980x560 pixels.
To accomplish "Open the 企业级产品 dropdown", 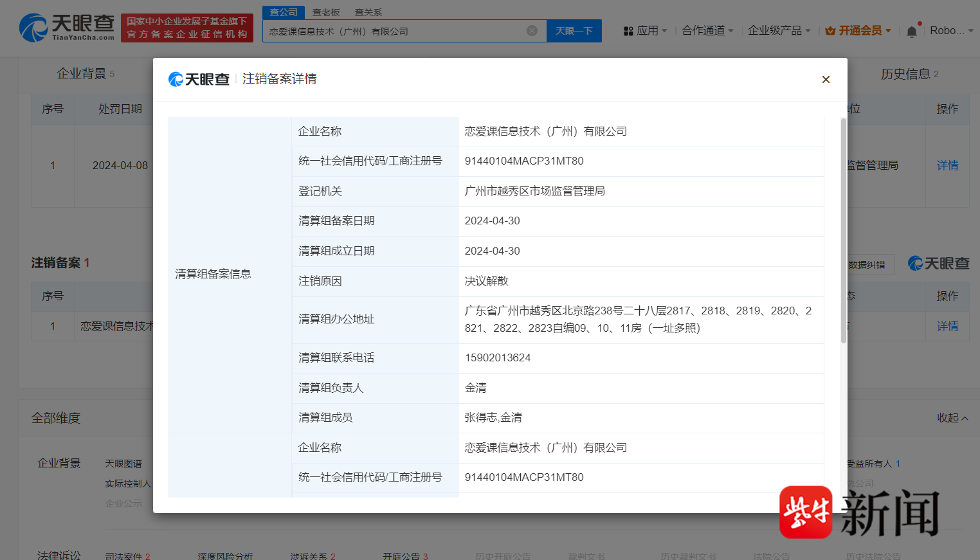I will (779, 31).
